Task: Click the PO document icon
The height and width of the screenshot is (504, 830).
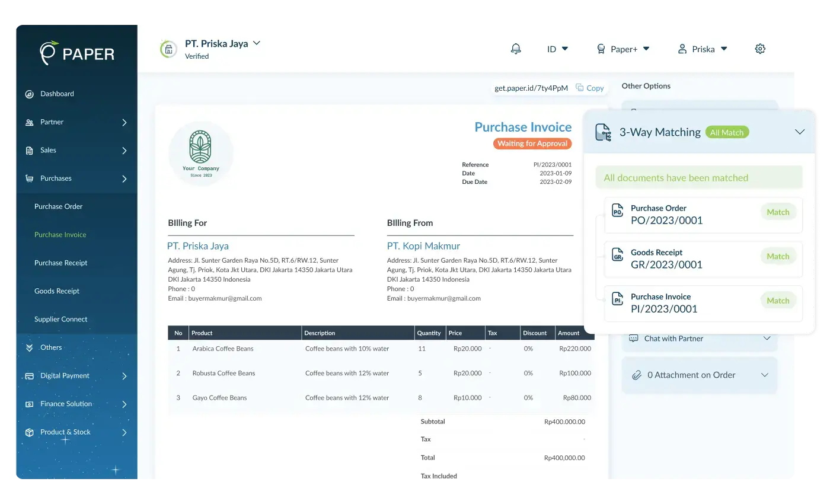Action: click(617, 211)
